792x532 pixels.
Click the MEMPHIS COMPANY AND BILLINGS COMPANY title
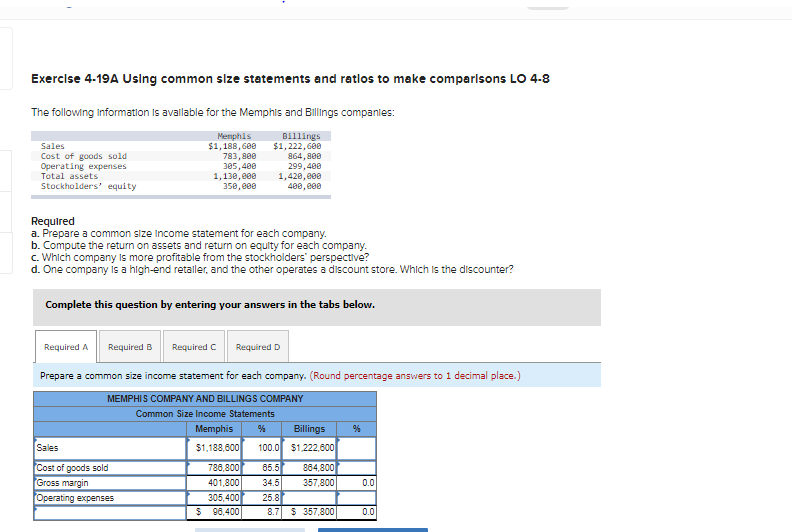pyautogui.click(x=205, y=399)
